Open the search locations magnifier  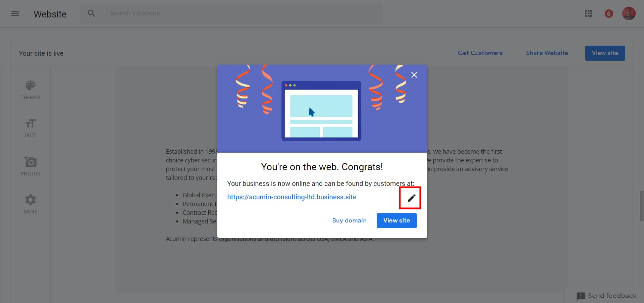pyautogui.click(x=91, y=13)
